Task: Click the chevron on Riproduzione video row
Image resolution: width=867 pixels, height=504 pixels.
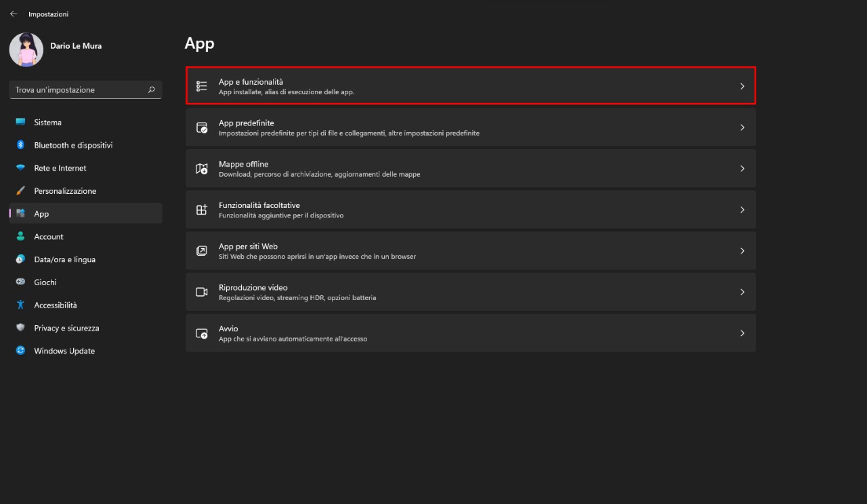Action: pyautogui.click(x=742, y=292)
